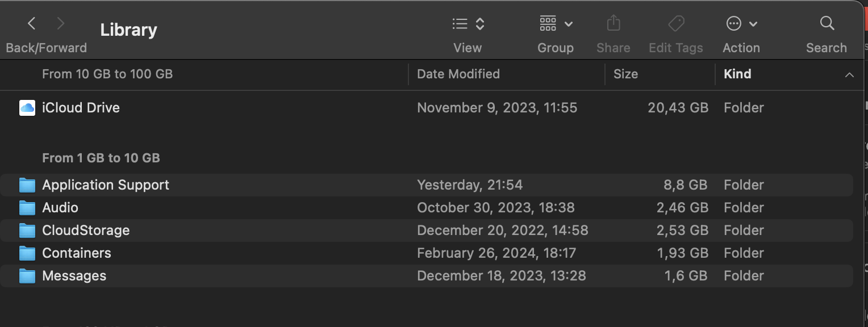Click the Forward arrow button
Image resolution: width=868 pixels, height=327 pixels.
click(61, 23)
